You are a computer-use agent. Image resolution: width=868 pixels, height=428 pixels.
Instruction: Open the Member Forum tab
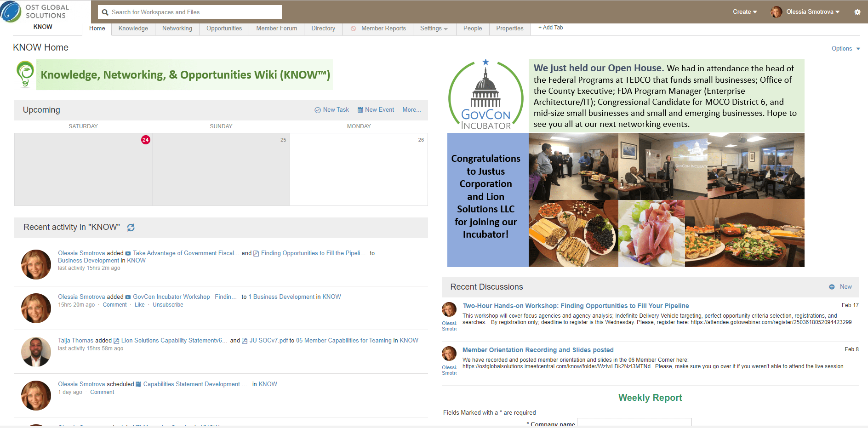(x=276, y=29)
